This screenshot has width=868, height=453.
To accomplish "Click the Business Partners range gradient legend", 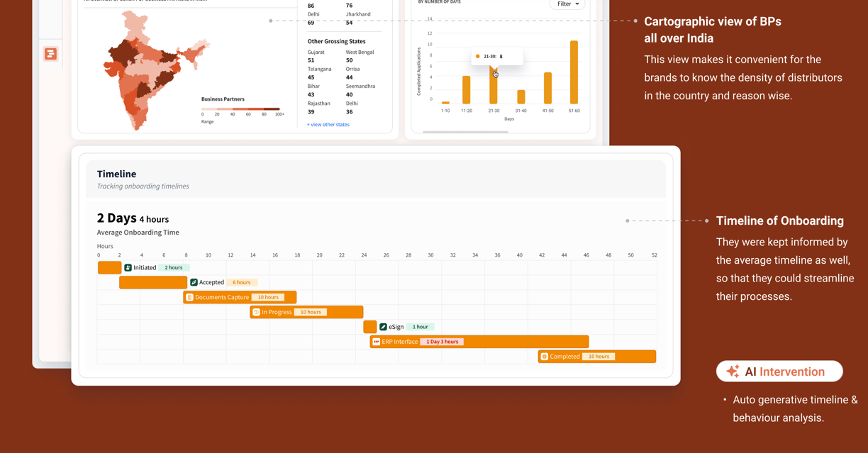I will tap(240, 109).
